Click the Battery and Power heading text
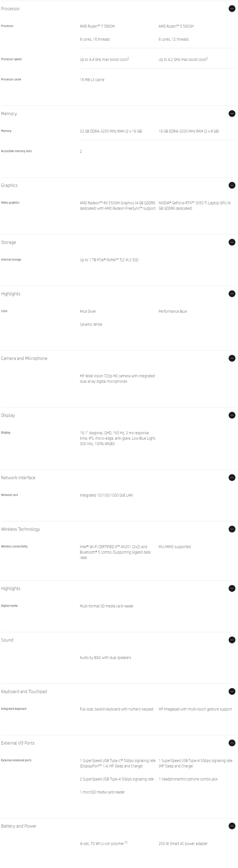The height and width of the screenshot is (868, 238). click(19, 826)
